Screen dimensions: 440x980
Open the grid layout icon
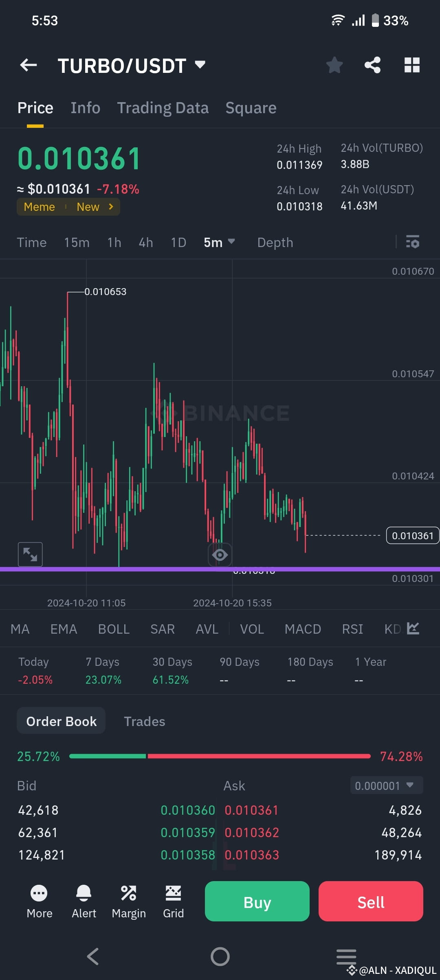click(412, 65)
